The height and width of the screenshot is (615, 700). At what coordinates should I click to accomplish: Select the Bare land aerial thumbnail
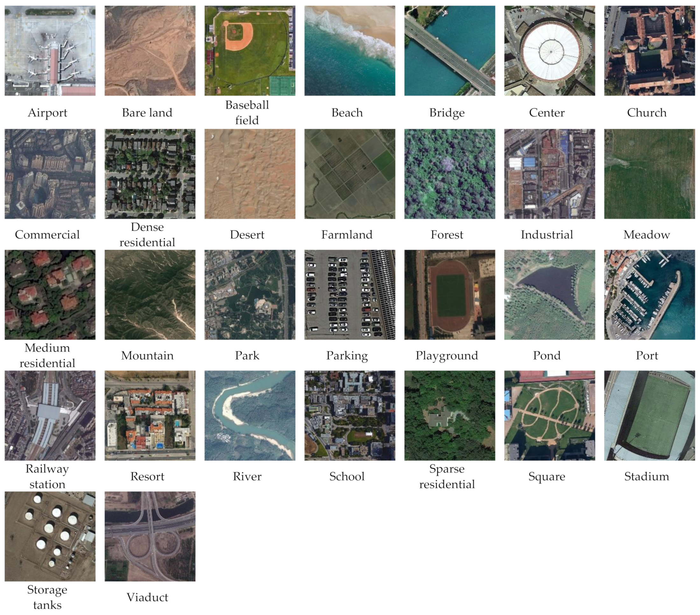click(x=150, y=51)
